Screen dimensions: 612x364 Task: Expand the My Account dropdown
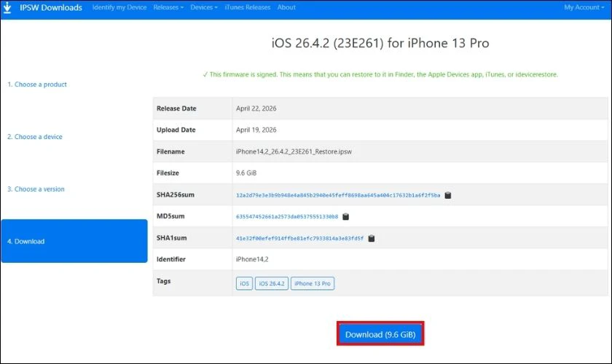[584, 7]
